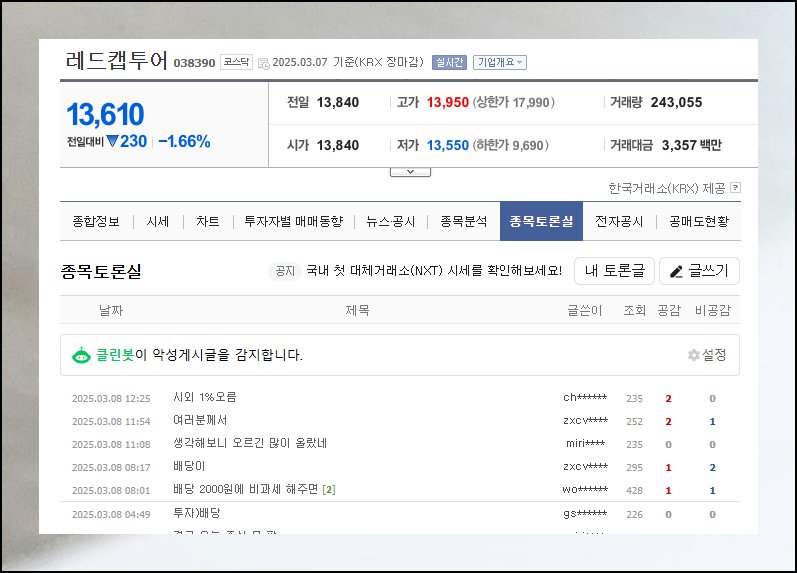Click the 클린봇 robot icon
This screenshot has width=797, height=573.
click(81, 355)
